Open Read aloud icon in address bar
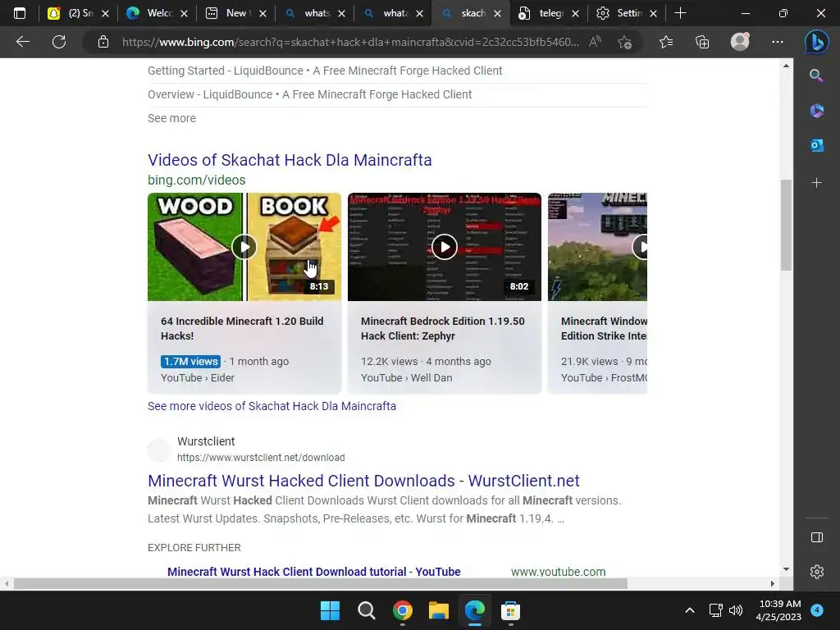840x630 pixels. point(595,42)
